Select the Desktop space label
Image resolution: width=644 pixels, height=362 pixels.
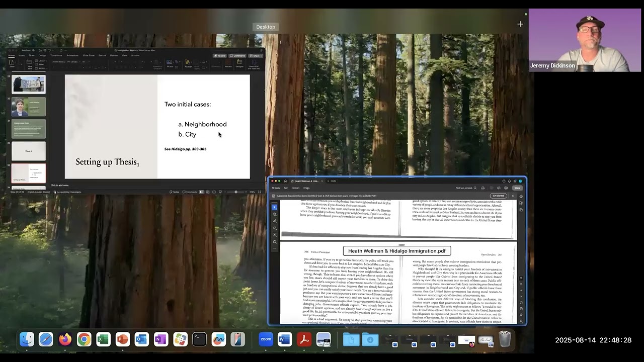pyautogui.click(x=266, y=27)
